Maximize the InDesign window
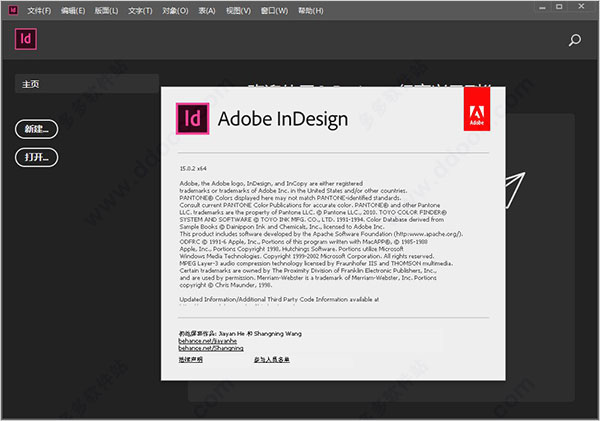The width and height of the screenshot is (600, 421). pyautogui.click(x=559, y=7)
